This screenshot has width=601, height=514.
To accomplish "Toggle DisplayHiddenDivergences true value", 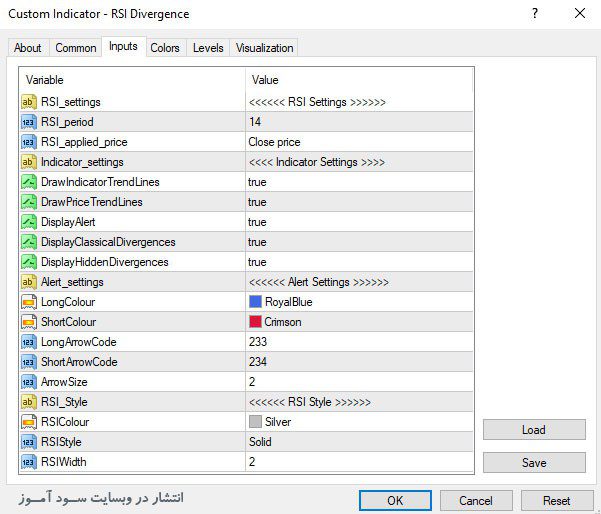I will (x=258, y=262).
